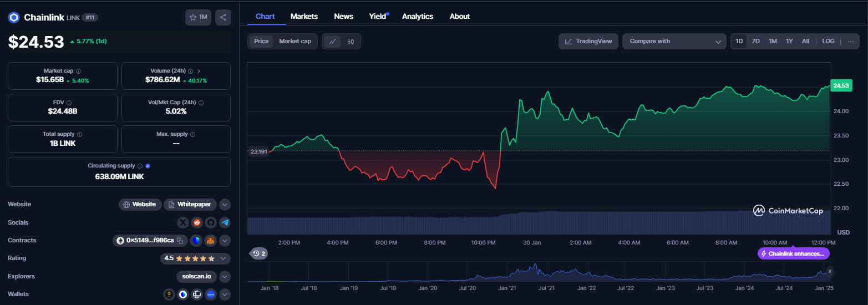Visit the Chainlink Website link
The width and height of the screenshot is (868, 305).
[x=140, y=205]
